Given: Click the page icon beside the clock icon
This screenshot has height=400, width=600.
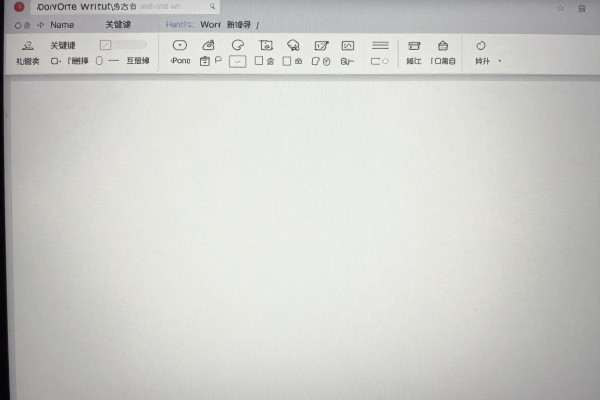Looking at the screenshot, I should (x=315, y=61).
